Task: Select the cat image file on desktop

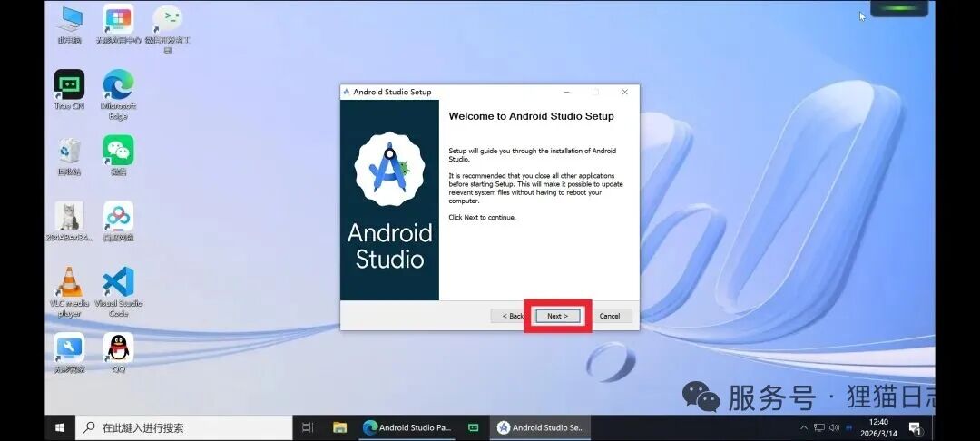Action: tap(69, 221)
